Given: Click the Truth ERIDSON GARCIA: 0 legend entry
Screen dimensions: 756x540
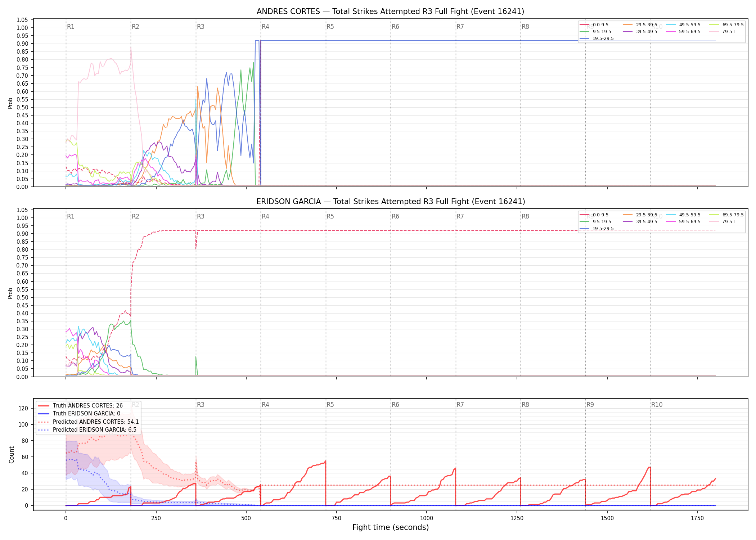Looking at the screenshot, I should [x=79, y=414].
